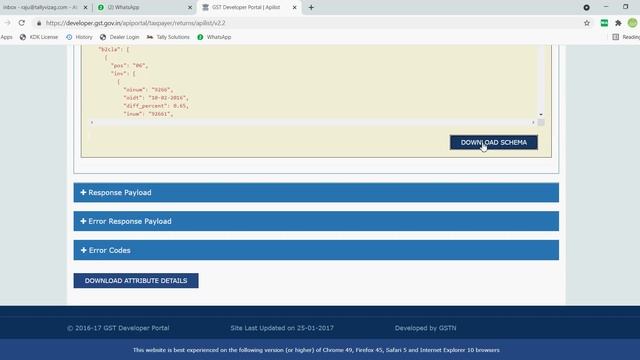The width and height of the screenshot is (640, 360).
Task: Minimize the browser window
Action: [606, 7]
